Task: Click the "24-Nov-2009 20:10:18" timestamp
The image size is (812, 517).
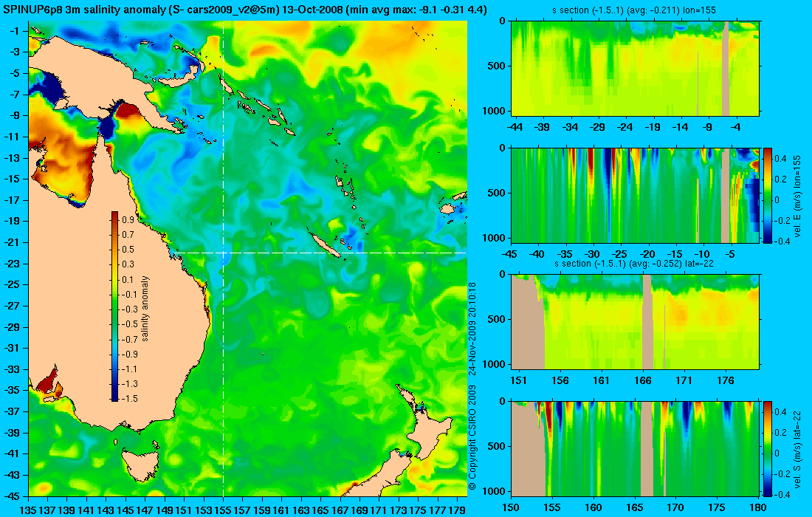Action: [472, 329]
